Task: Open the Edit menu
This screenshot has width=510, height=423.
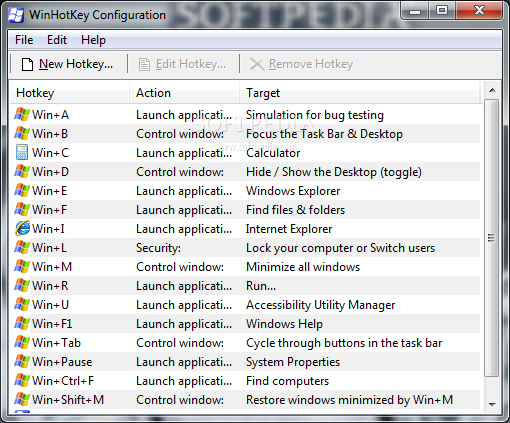Action: (57, 40)
